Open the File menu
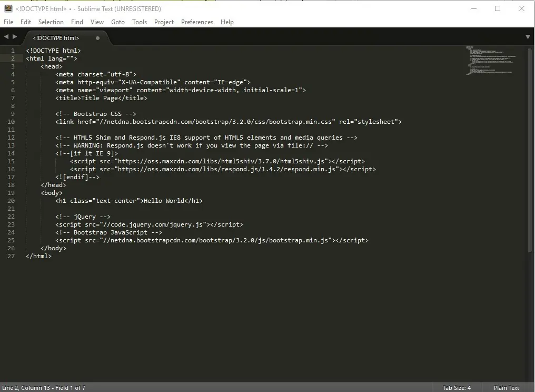The height and width of the screenshot is (392, 535). (8, 22)
